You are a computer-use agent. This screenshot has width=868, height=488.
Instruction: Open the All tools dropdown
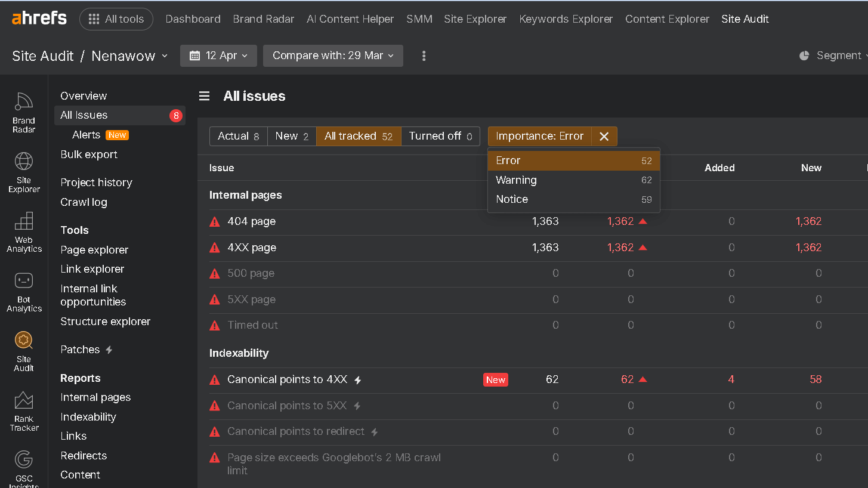click(116, 19)
